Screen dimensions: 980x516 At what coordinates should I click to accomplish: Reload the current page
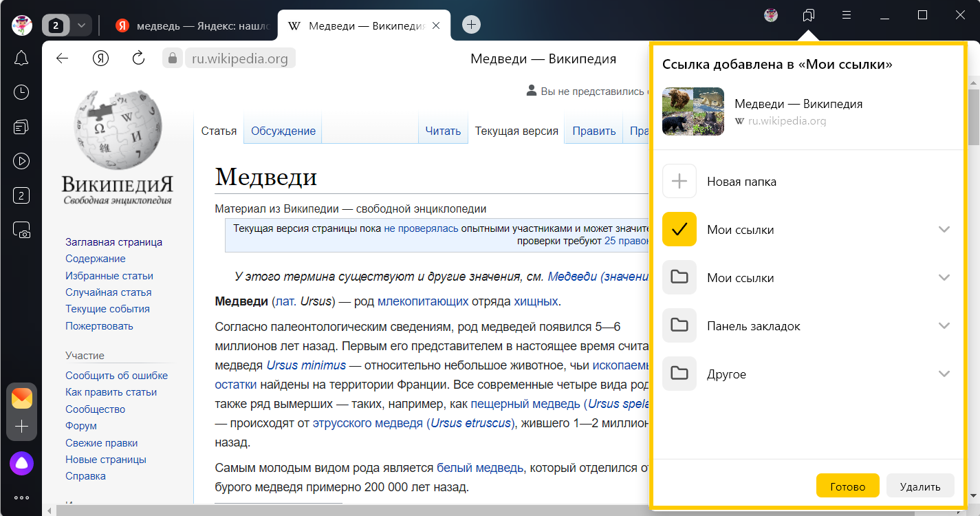coord(138,58)
